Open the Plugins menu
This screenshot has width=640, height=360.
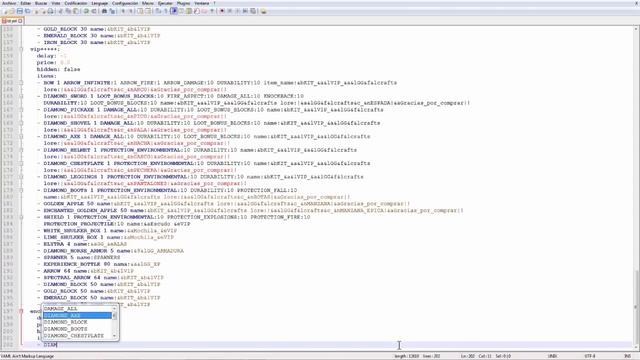point(183,3)
